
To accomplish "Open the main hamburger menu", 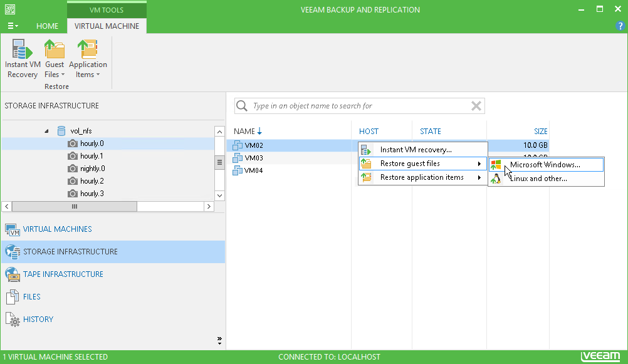I will (x=13, y=26).
